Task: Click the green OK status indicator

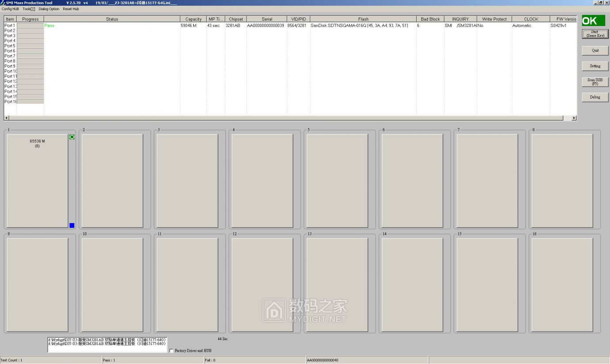Action: point(593,20)
